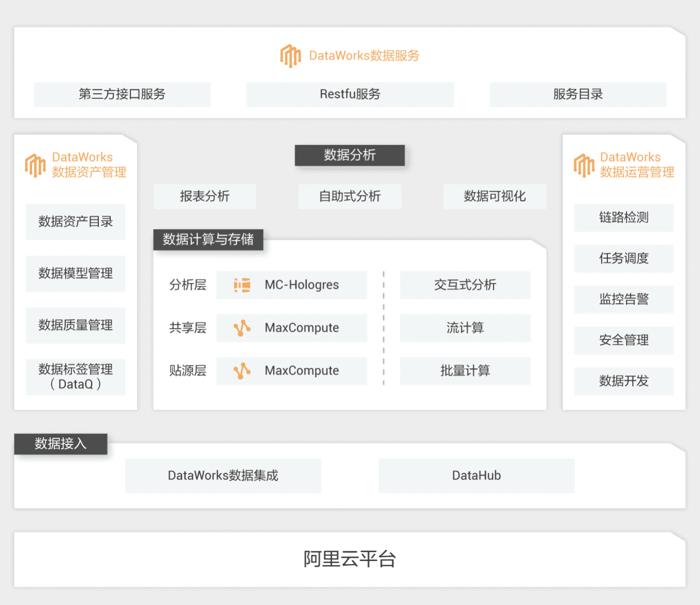
Task: Select the 交互式分析 box
Action: [465, 285]
